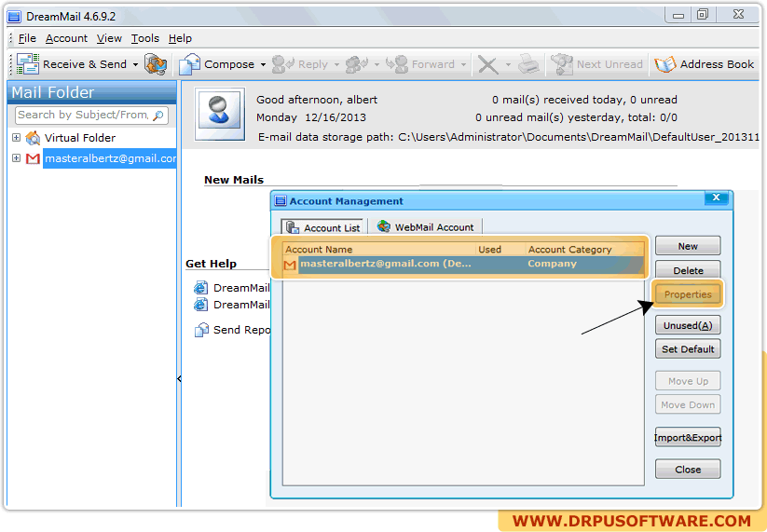767x532 pixels.
Task: Select masteralbertz@gmail.com row in Account List
Action: point(463,264)
